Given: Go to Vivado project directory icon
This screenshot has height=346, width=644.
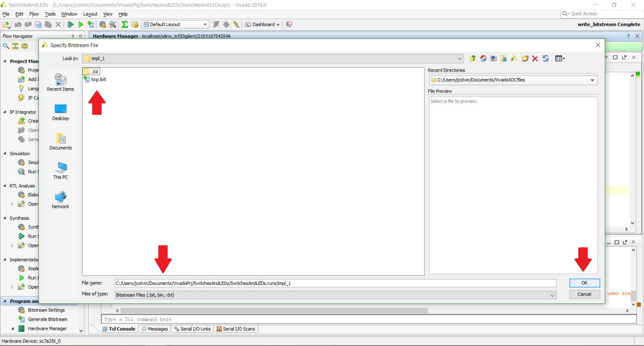Looking at the screenshot, I should pos(514,58).
